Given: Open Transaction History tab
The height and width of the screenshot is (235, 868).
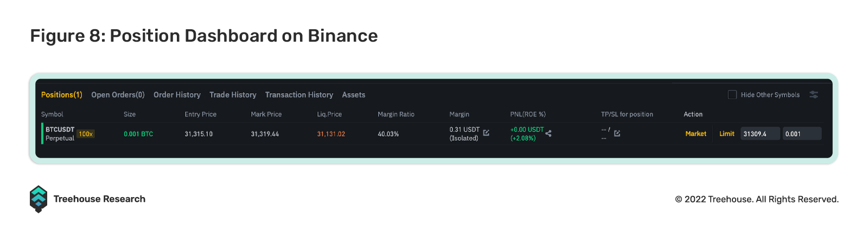Looking at the screenshot, I should click(x=299, y=95).
